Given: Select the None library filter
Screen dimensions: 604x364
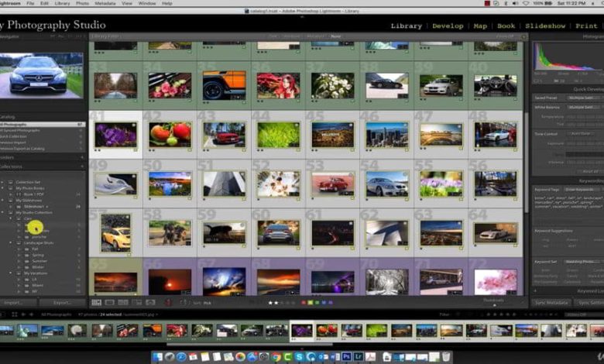Looking at the screenshot, I should click(x=336, y=36).
